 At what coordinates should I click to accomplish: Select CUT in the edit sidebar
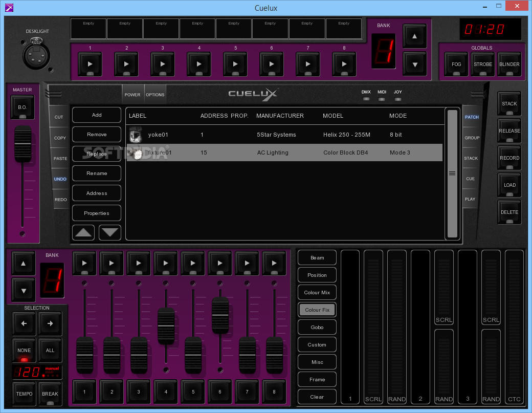point(59,117)
